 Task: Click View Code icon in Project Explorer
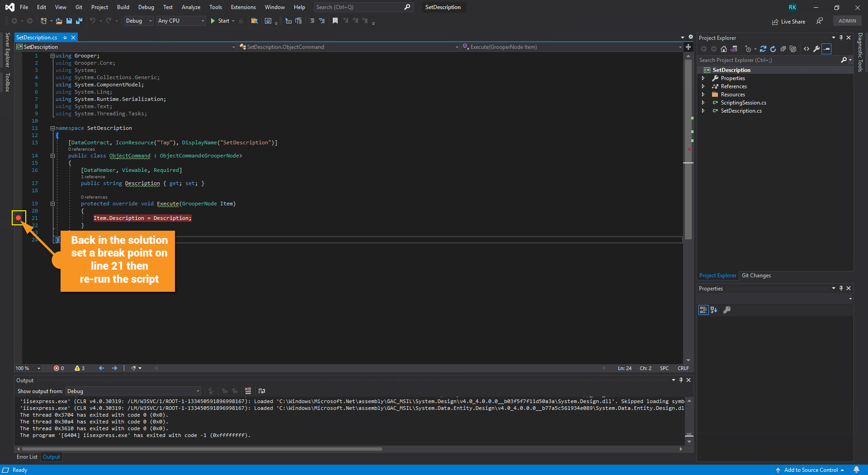(807, 49)
